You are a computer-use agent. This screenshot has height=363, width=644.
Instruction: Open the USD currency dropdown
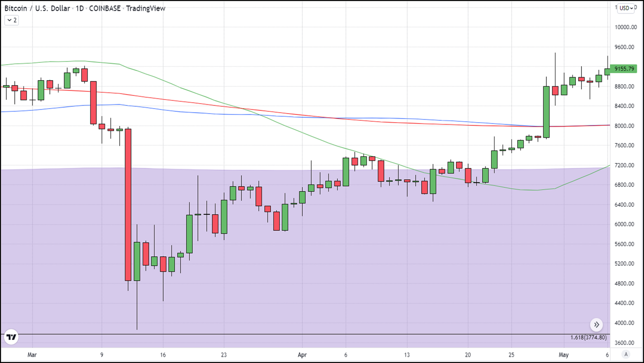tap(626, 8)
